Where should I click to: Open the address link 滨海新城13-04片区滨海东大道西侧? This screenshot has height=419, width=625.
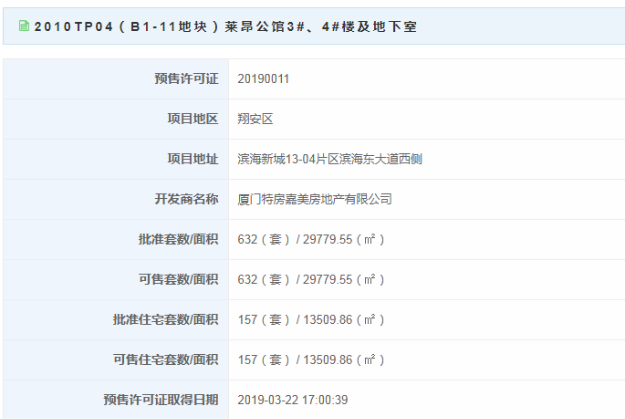coord(330,159)
